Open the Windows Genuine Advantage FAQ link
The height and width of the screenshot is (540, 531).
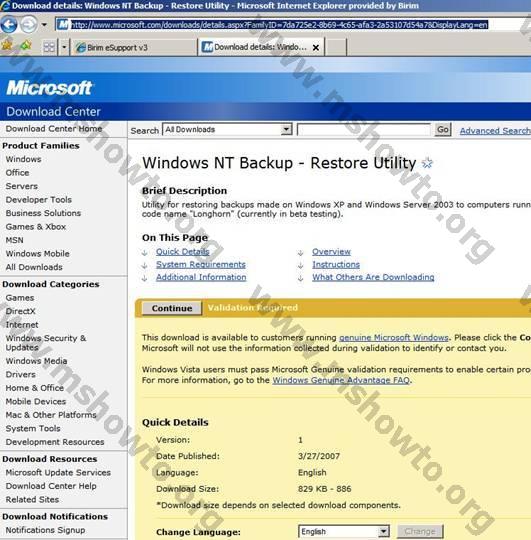pyautogui.click(x=341, y=380)
